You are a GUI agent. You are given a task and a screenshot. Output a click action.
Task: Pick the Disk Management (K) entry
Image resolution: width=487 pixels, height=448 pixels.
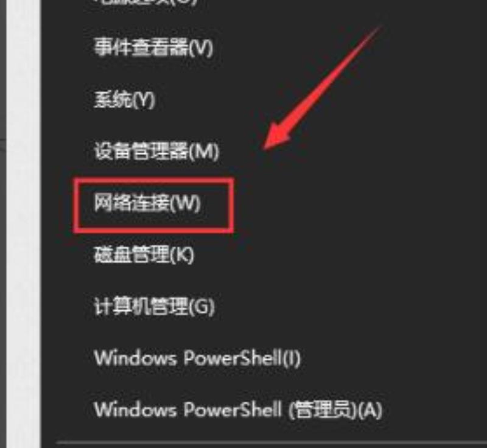[x=144, y=254]
